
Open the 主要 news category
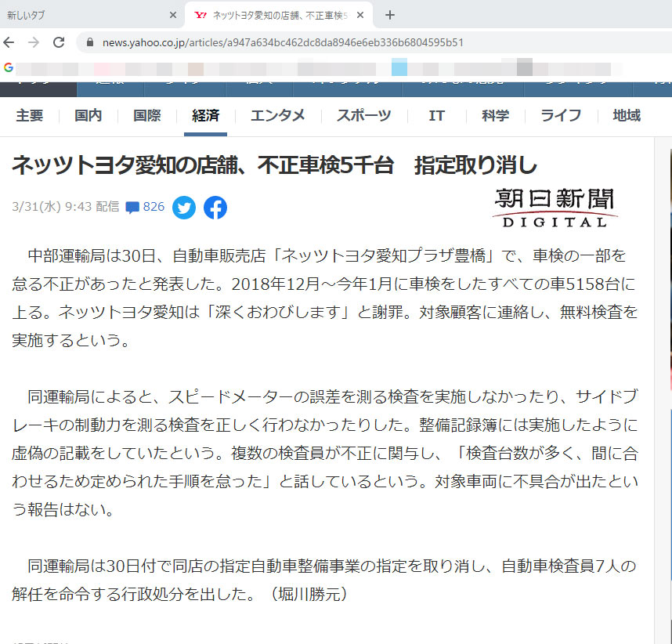tap(30, 116)
